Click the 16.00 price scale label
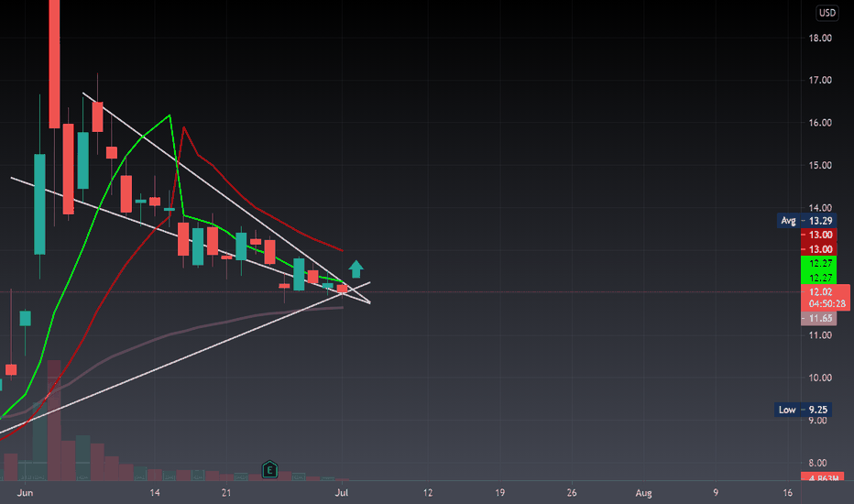Viewport: 854px width, 504px height. [x=820, y=123]
